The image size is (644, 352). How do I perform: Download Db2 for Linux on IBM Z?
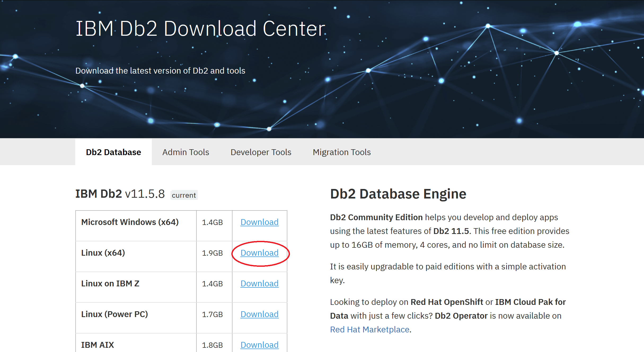click(259, 283)
